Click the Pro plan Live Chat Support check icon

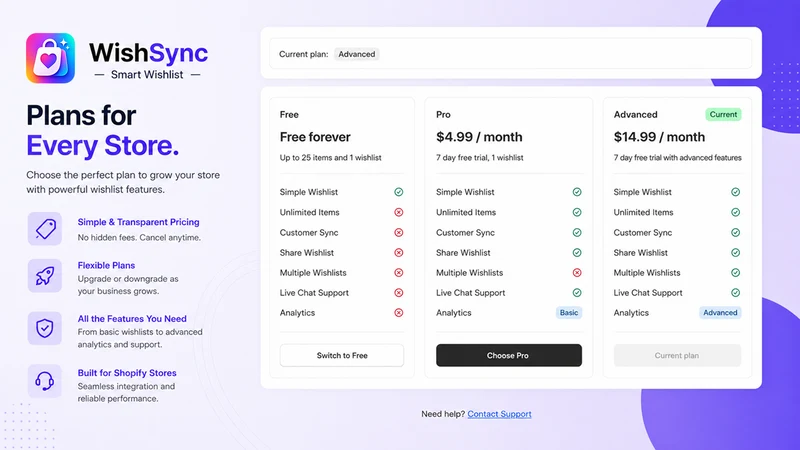click(577, 293)
